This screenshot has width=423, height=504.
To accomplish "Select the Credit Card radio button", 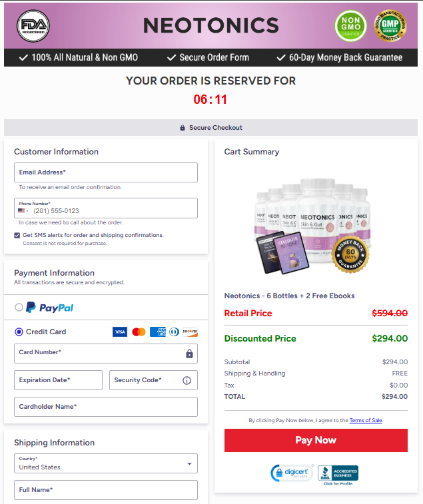I will (x=19, y=332).
